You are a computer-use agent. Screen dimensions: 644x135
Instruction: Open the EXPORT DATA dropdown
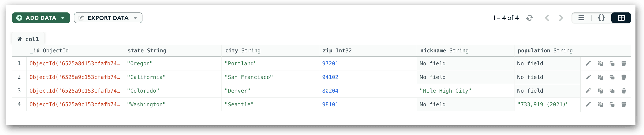tap(108, 18)
